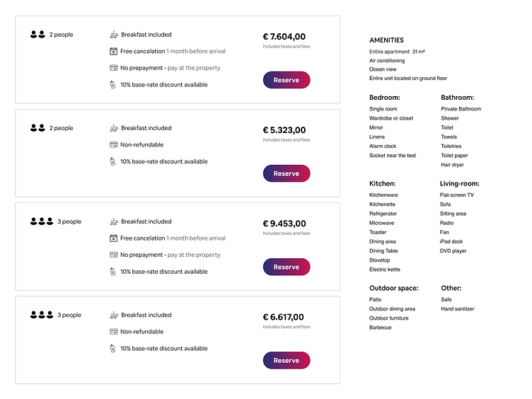532x399 pixels.
Task: Reserve the €7.604,00 two-person offer
Action: [x=287, y=80]
